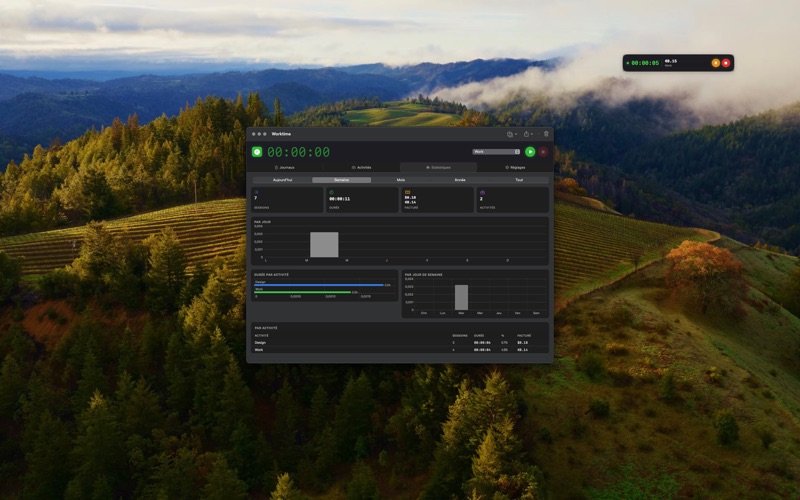The image size is (800, 500).
Task: Click the trash icon in the title bar
Action: tap(546, 134)
